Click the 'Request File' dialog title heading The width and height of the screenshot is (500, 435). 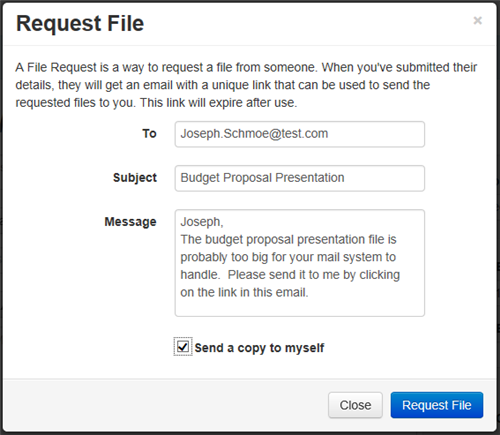(80, 23)
